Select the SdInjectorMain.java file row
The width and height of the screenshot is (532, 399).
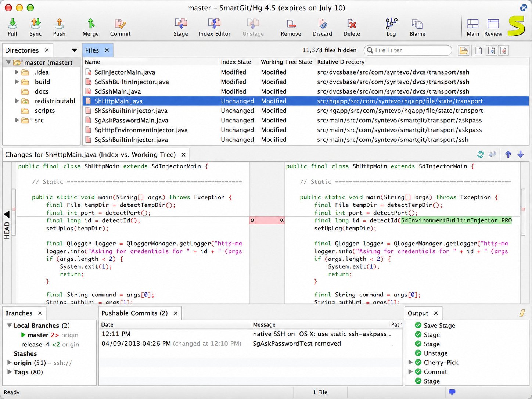pos(306,72)
